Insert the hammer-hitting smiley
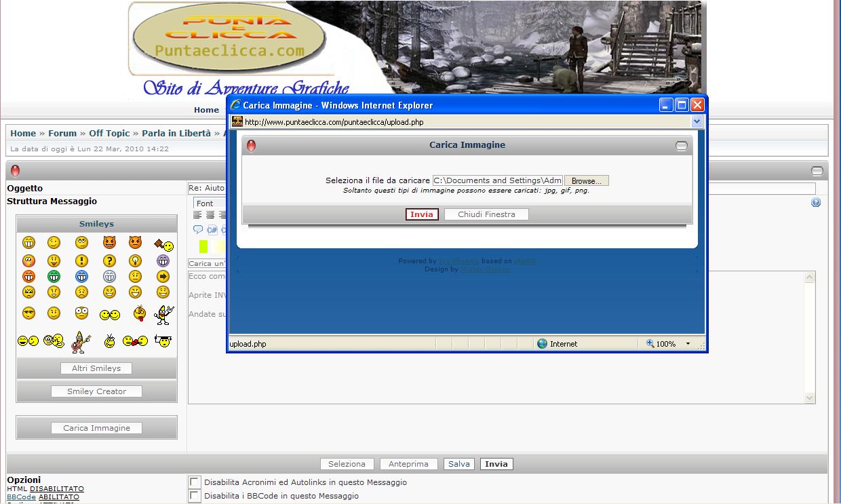841x504 pixels. (x=163, y=244)
